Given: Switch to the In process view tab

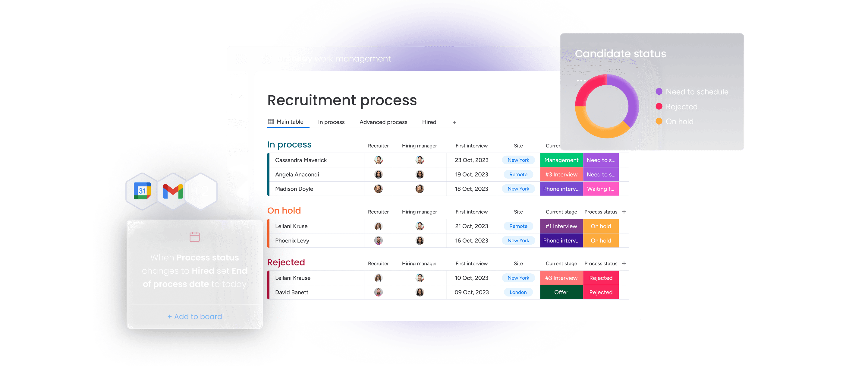Looking at the screenshot, I should point(331,122).
